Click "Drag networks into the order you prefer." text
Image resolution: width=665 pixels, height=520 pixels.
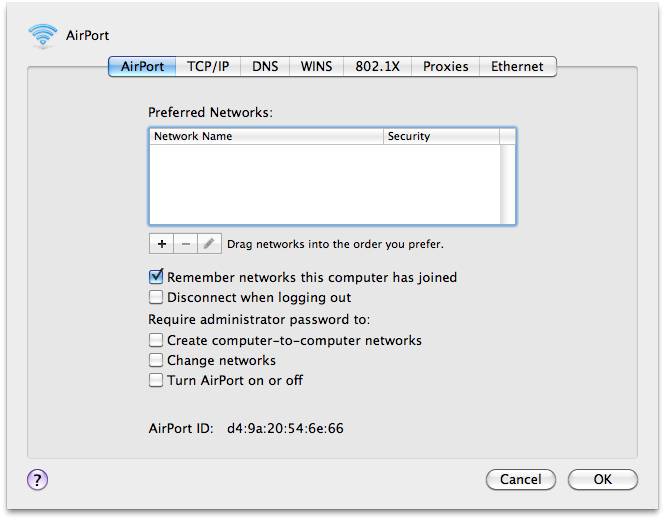[335, 244]
